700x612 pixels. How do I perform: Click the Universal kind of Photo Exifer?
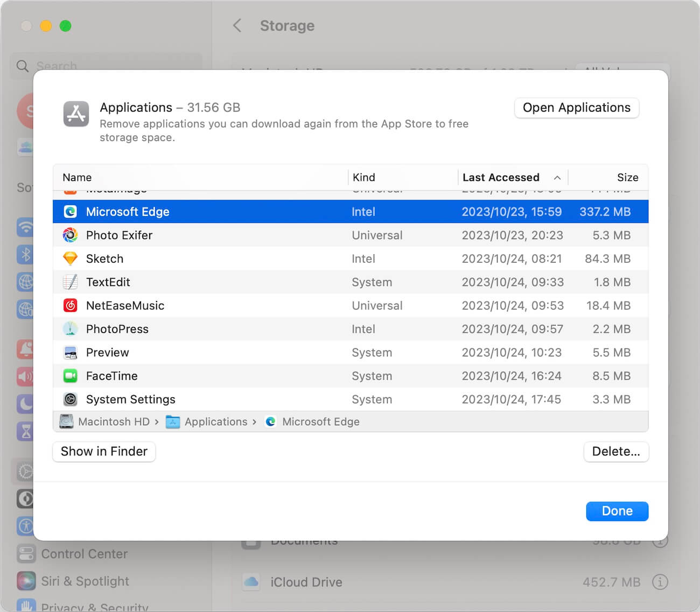pos(377,235)
